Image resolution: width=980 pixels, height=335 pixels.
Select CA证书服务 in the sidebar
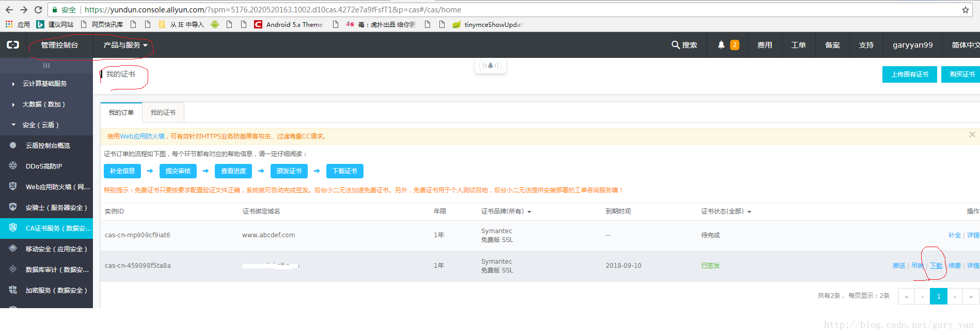click(x=46, y=229)
